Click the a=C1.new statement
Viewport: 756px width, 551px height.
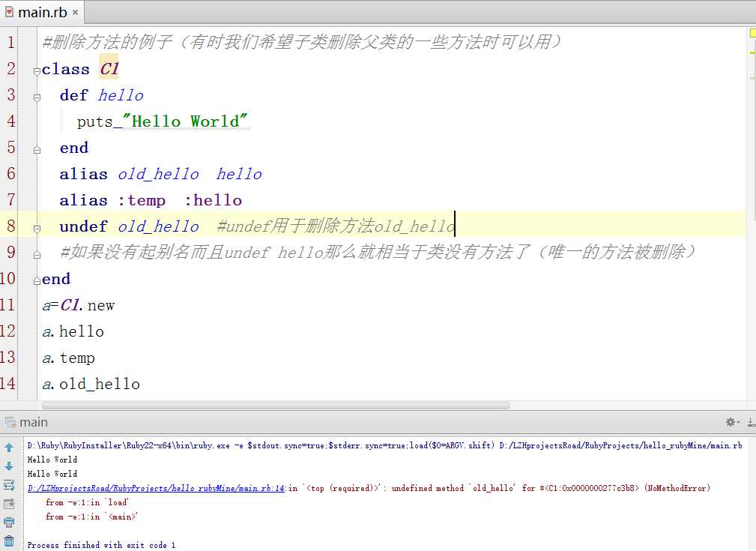(x=79, y=305)
